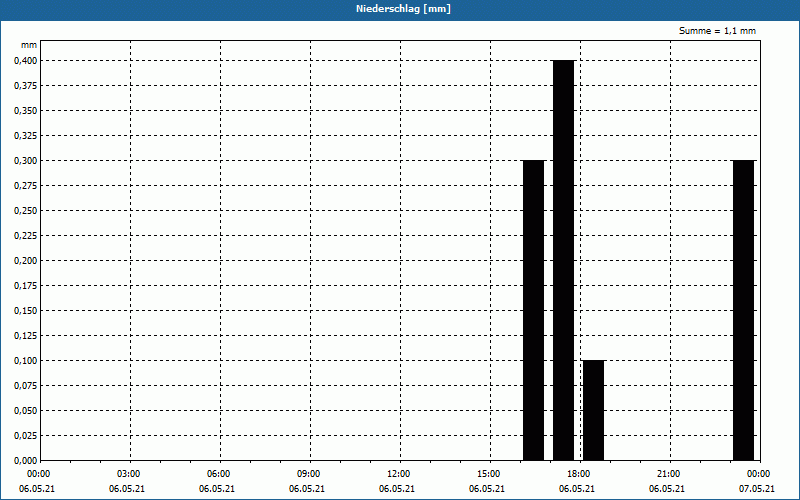Click the 06.05.21 date under 12:00

396,489
